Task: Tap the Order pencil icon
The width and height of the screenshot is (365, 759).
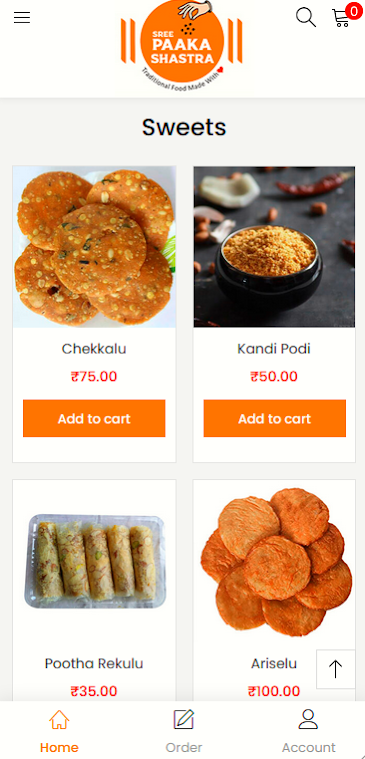Action: [184, 719]
